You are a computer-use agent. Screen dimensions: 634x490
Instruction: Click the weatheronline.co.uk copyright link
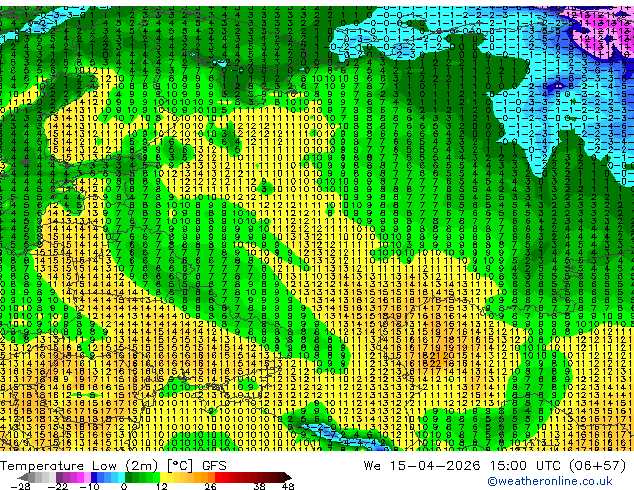point(550,481)
